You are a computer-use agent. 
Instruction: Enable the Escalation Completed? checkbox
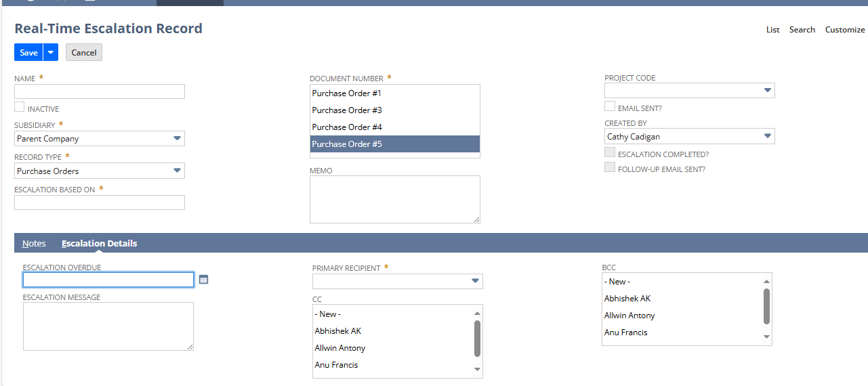click(x=610, y=153)
